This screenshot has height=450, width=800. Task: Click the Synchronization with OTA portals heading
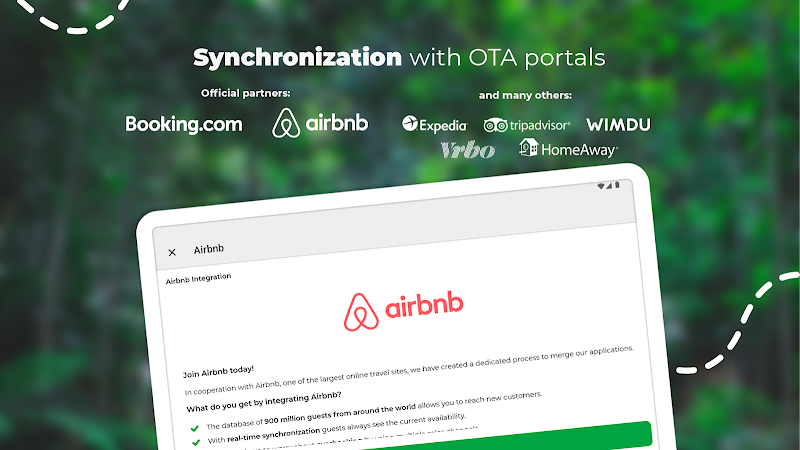point(399,57)
